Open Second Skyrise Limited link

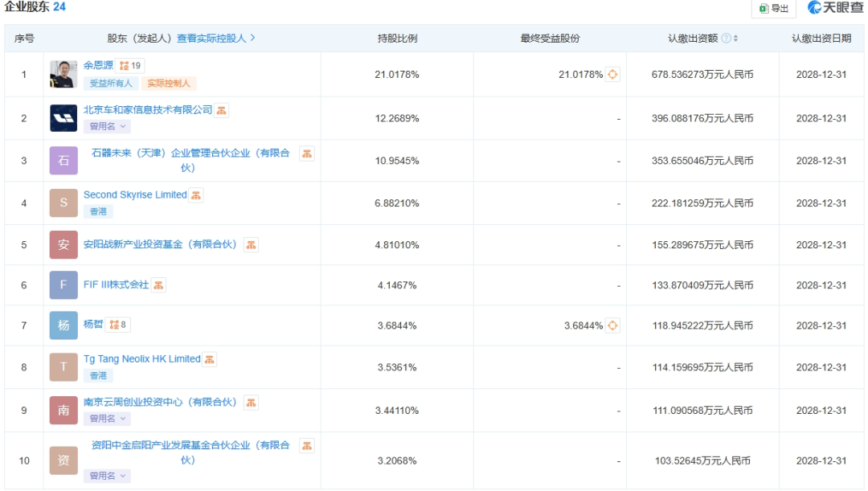[x=135, y=194]
